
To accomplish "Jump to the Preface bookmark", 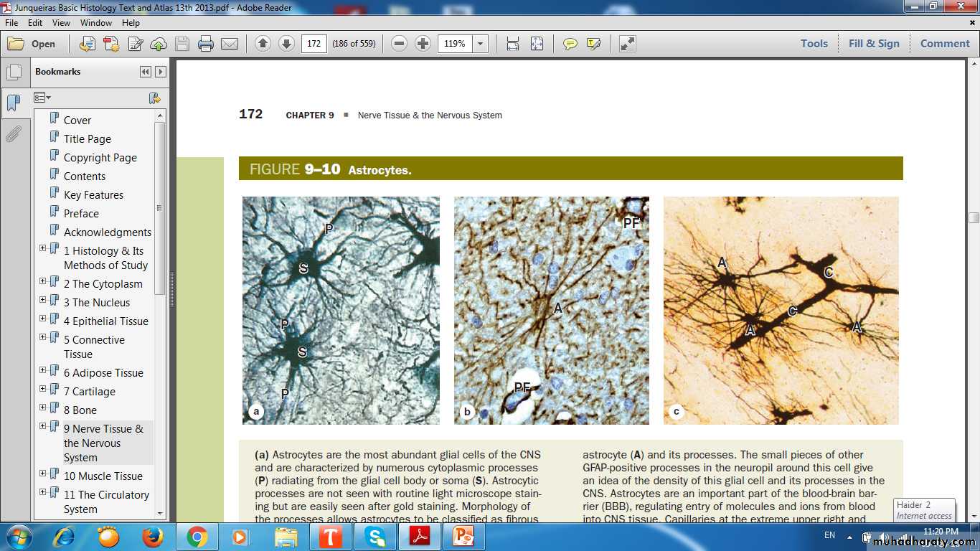I will click(x=81, y=214).
